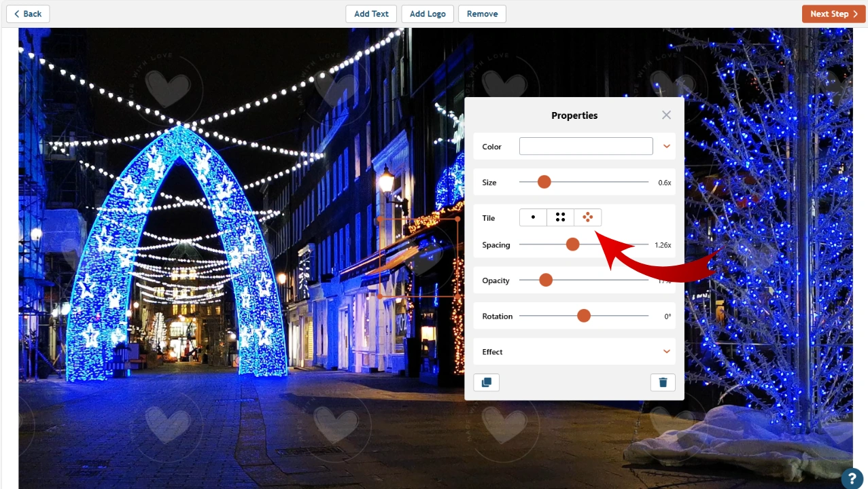Select the single-dot tile pattern
Viewport: 868px width, 489px height.
point(533,217)
